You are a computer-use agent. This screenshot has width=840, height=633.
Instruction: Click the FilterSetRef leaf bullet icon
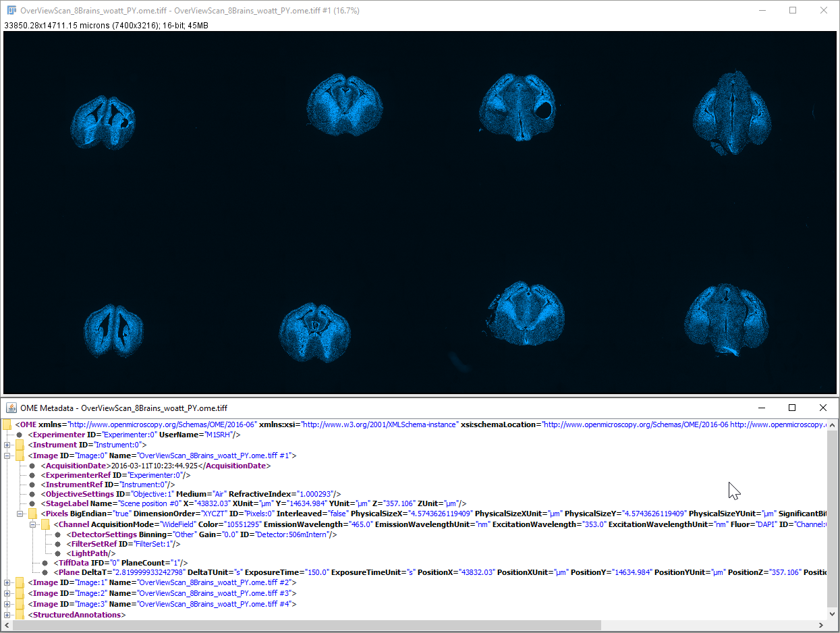(58, 544)
